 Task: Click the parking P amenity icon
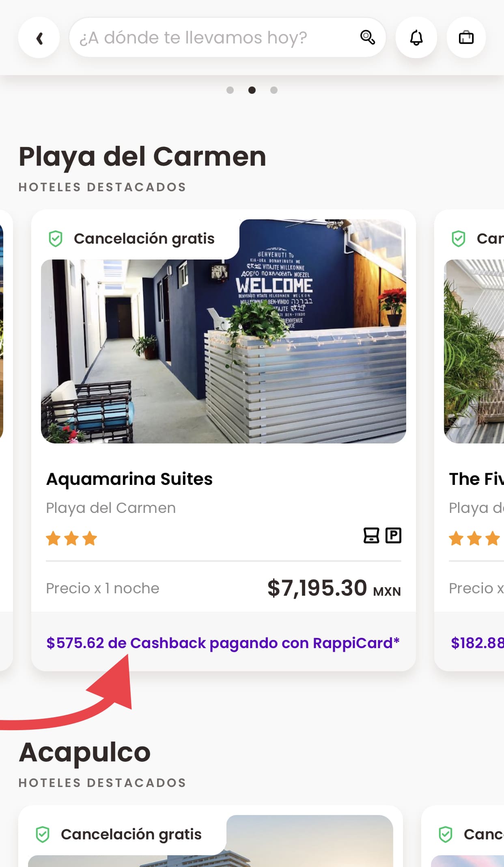pyautogui.click(x=393, y=535)
